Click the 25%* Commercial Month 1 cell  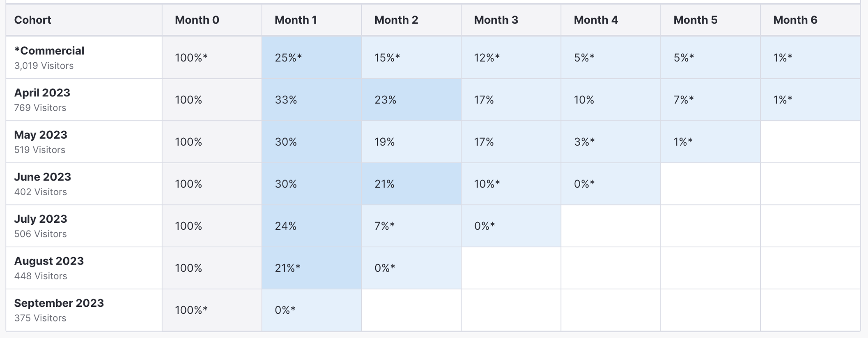(x=312, y=57)
